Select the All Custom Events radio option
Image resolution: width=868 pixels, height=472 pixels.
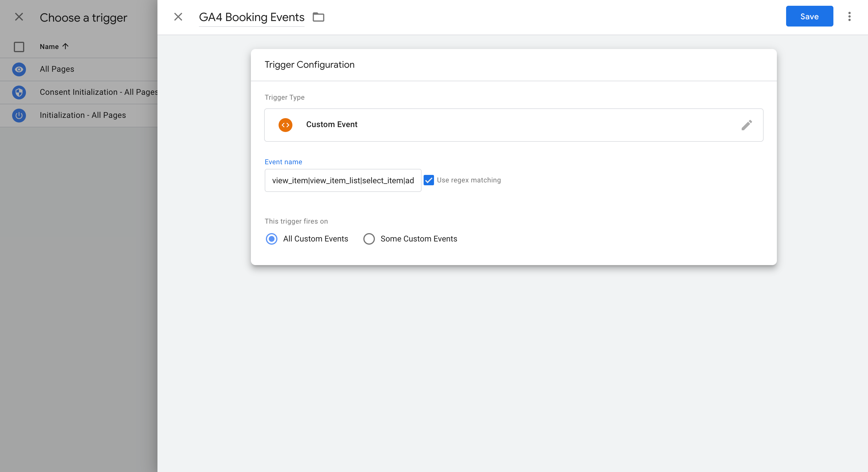point(272,239)
